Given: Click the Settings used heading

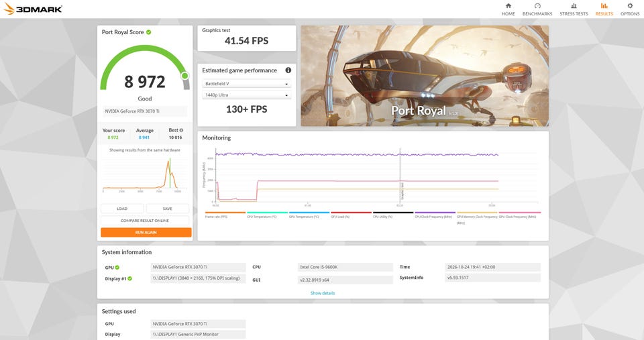Looking at the screenshot, I should click(x=119, y=311).
